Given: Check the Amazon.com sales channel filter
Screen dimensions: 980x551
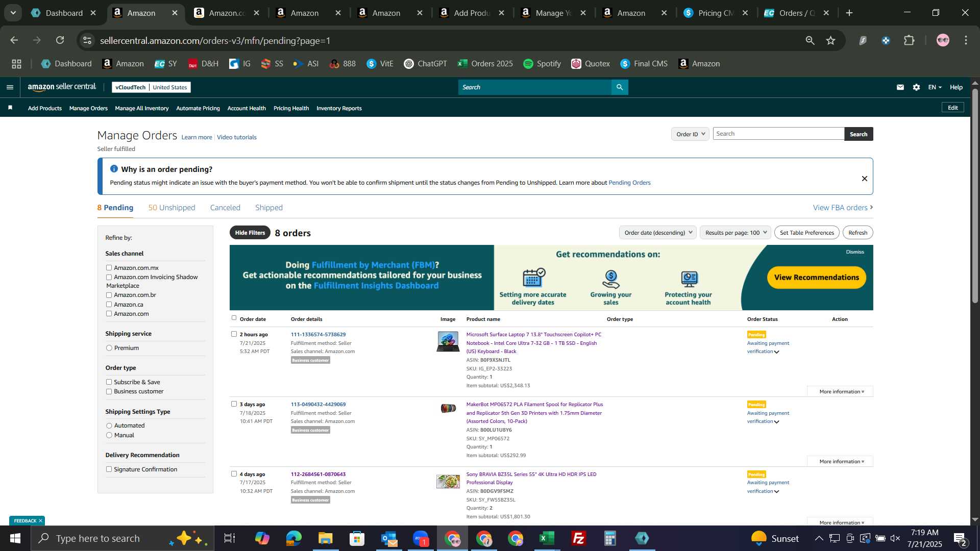Looking at the screenshot, I should coord(109,314).
